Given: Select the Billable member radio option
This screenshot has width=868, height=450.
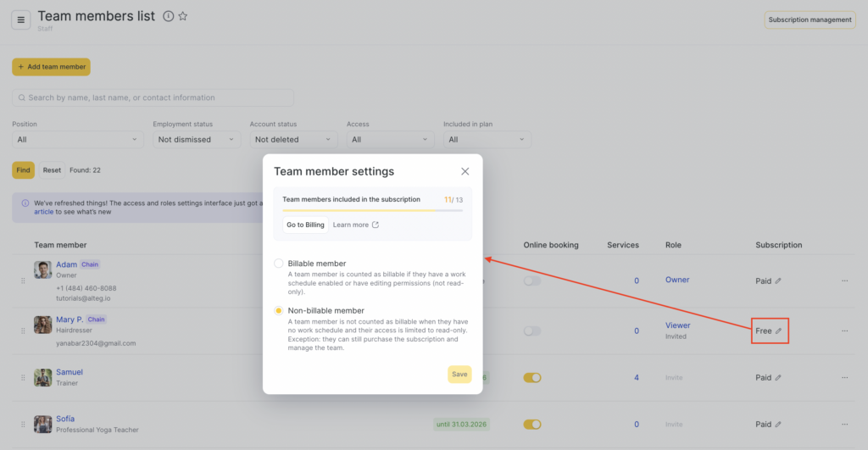Looking at the screenshot, I should (279, 264).
